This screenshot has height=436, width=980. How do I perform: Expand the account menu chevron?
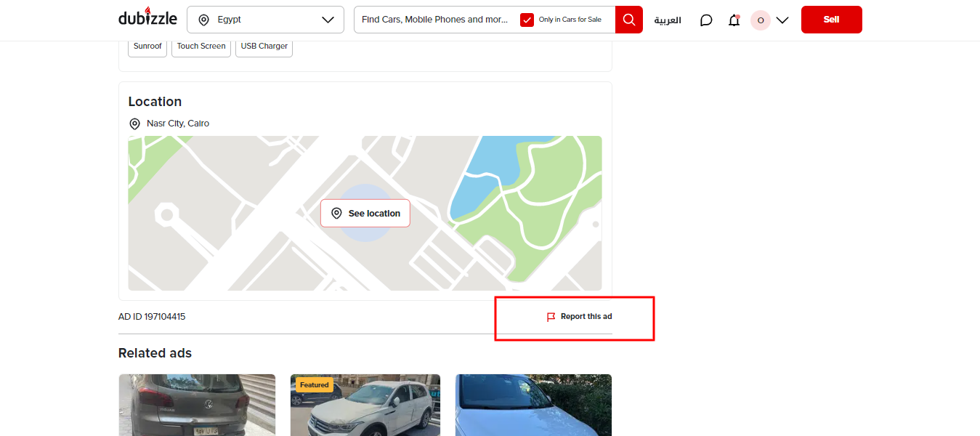782,20
